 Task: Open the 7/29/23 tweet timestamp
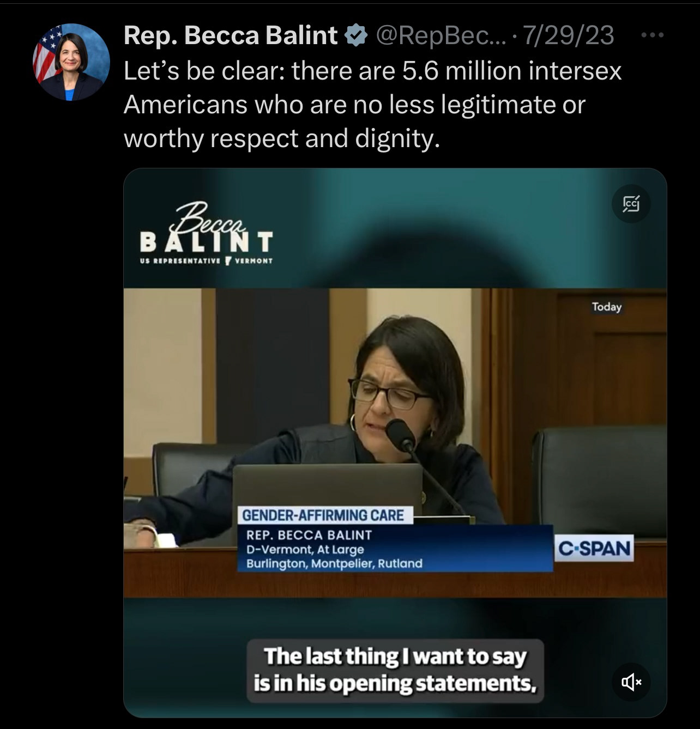coord(569,36)
